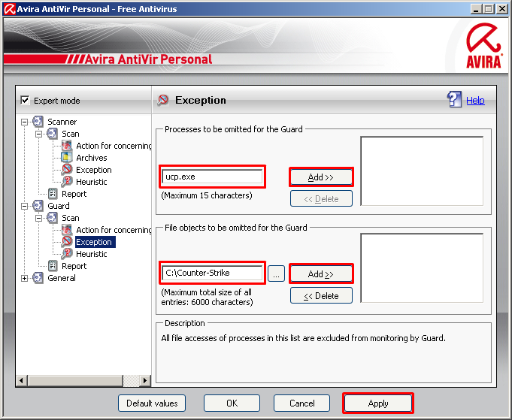
Task: Click the Scan icon under Scanner
Action: [x=52, y=134]
